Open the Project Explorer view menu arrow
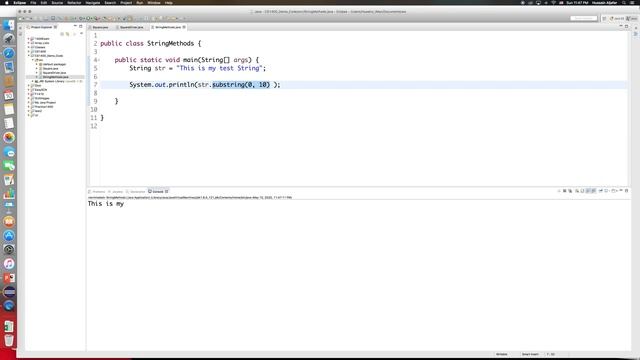The width and height of the screenshot is (640, 360). point(81,33)
